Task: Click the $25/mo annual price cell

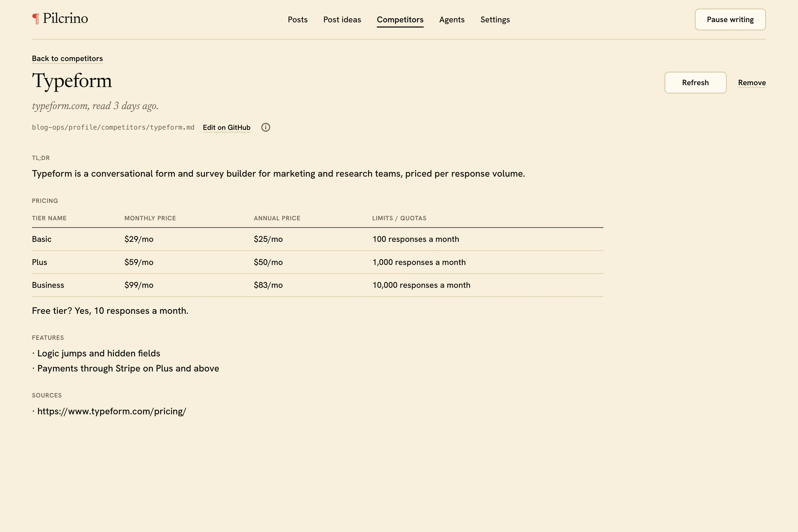Action: pyautogui.click(x=268, y=239)
